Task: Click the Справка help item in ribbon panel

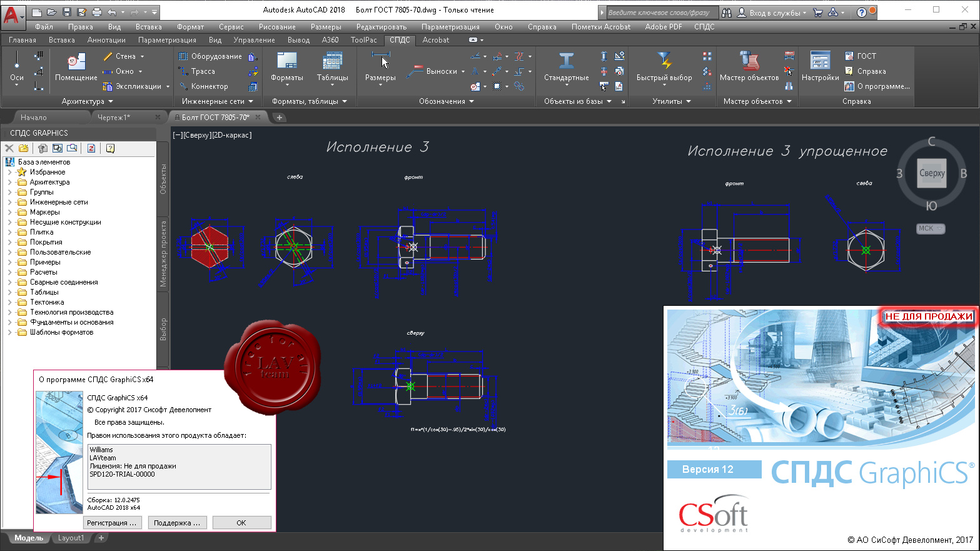Action: coord(865,71)
